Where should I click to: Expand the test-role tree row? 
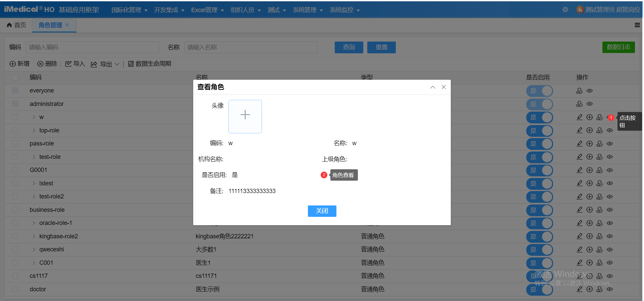(x=34, y=157)
